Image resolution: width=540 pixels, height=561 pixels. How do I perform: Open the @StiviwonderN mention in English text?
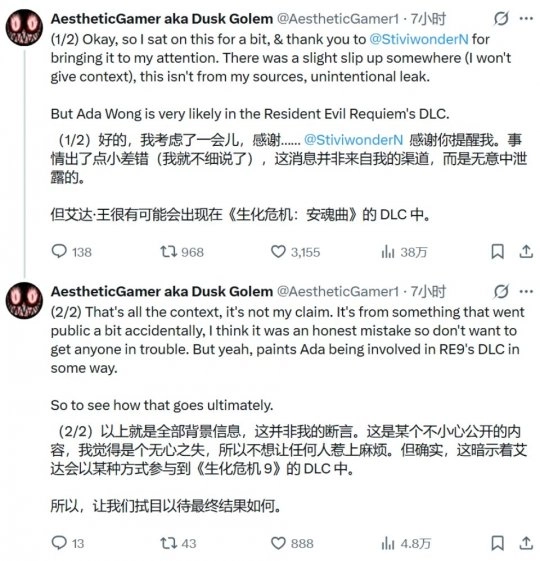point(419,39)
